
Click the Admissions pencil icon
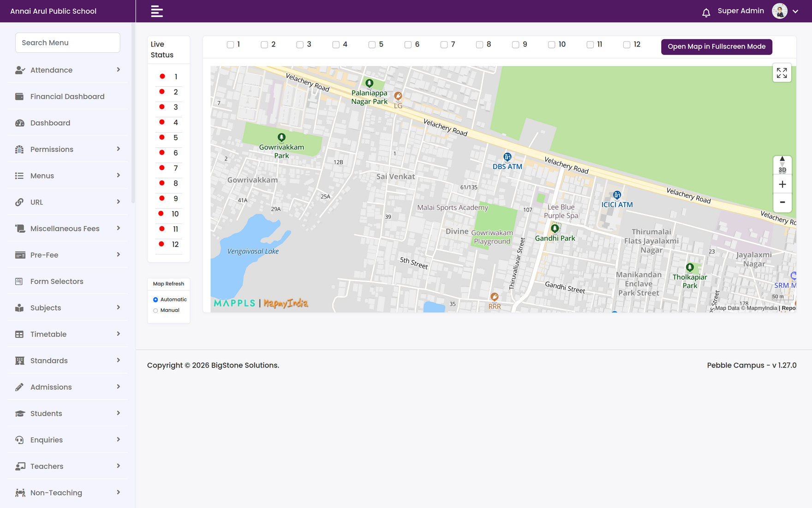19,387
